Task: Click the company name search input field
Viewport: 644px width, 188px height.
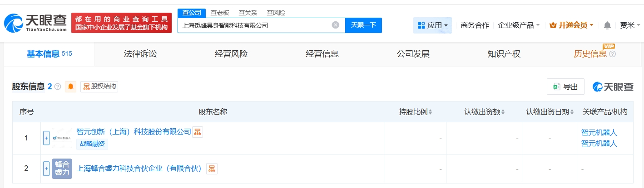Action: (x=254, y=25)
